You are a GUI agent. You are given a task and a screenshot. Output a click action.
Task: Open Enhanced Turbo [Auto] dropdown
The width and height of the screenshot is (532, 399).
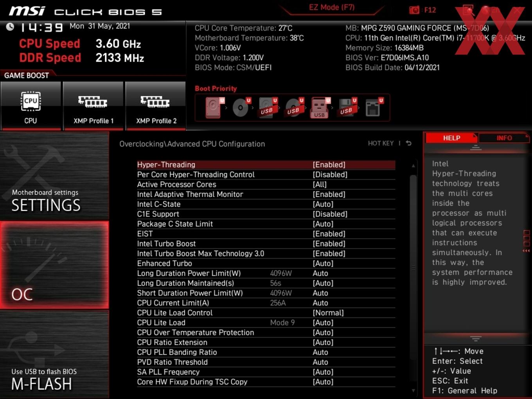coord(323,264)
